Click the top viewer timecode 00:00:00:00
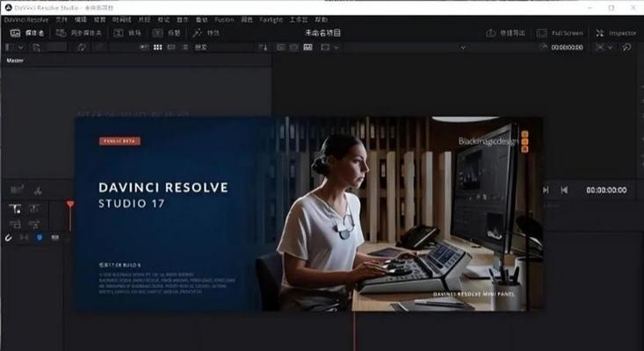This screenshot has height=351, width=644. click(567, 47)
